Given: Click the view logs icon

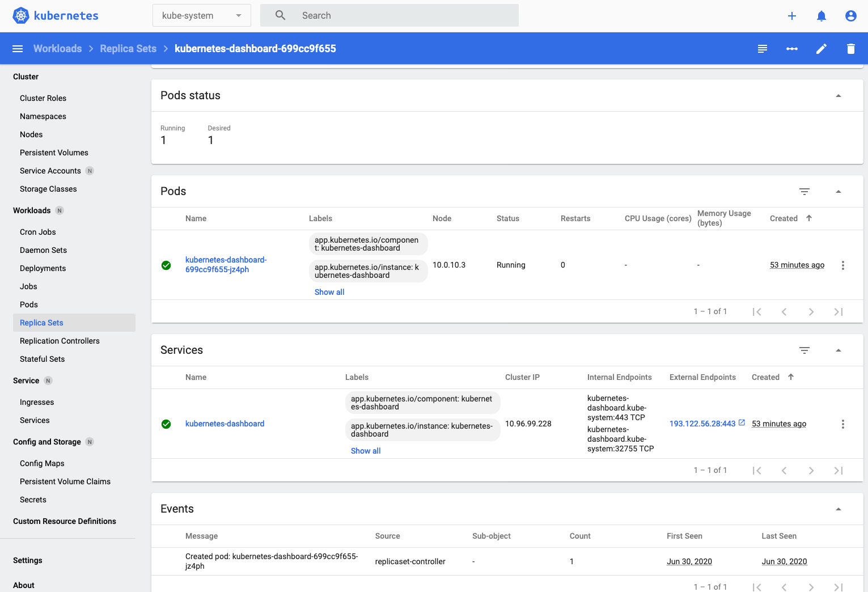Looking at the screenshot, I should 763,49.
